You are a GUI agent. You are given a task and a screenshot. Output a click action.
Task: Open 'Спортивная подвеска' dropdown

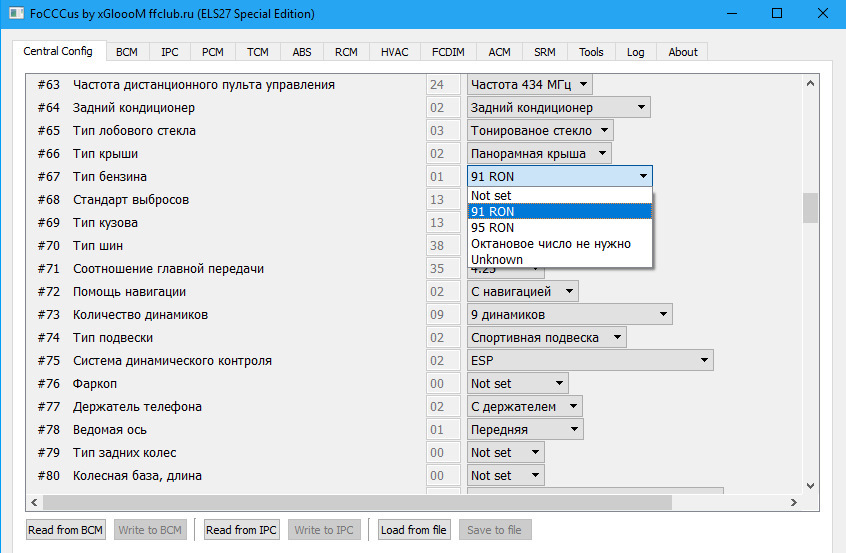(547, 338)
